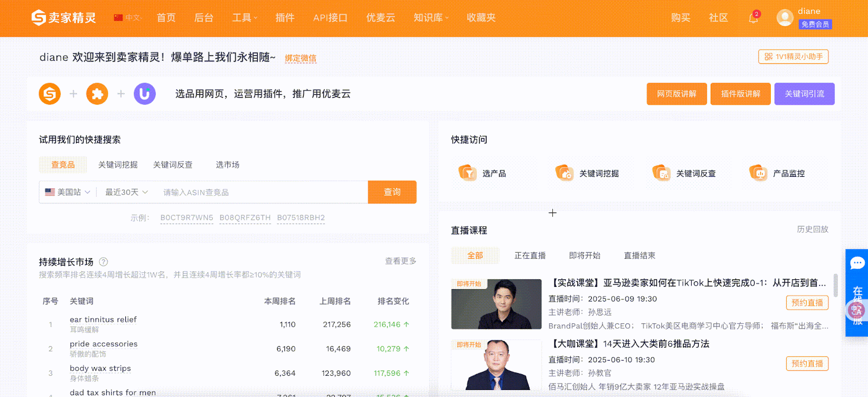Expand the 工具 menu
Image resolution: width=868 pixels, height=397 pixels.
click(x=245, y=18)
